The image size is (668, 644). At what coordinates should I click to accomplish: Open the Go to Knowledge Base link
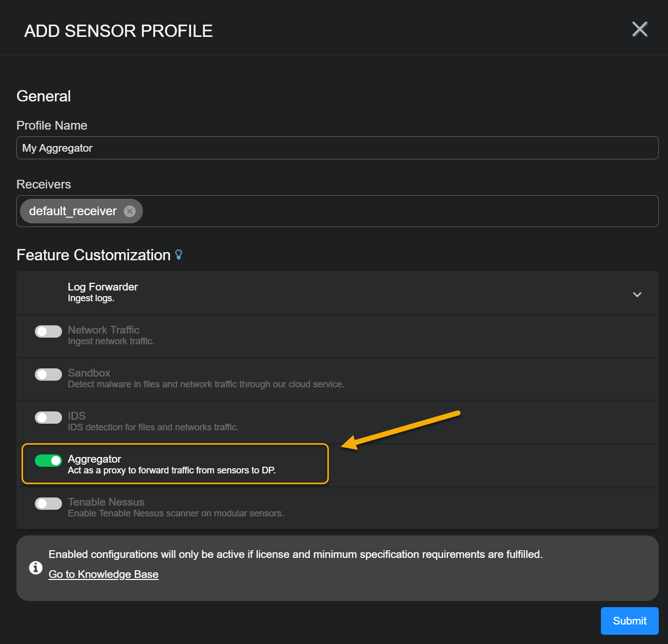point(103,574)
